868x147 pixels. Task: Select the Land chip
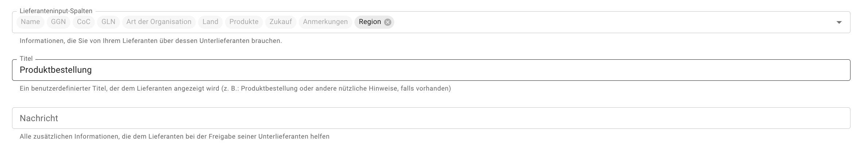(210, 22)
